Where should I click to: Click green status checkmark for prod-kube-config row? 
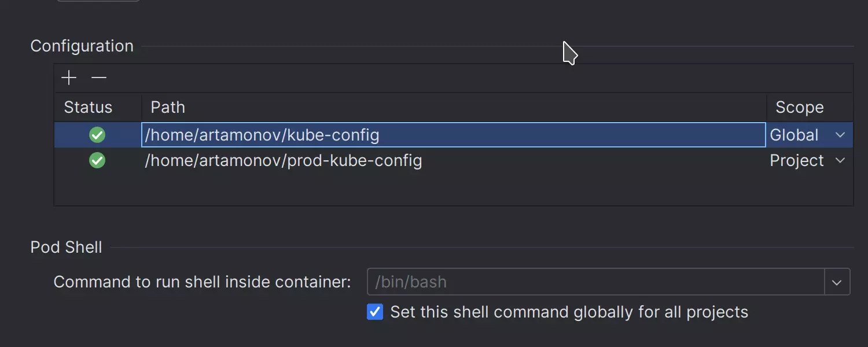(97, 160)
